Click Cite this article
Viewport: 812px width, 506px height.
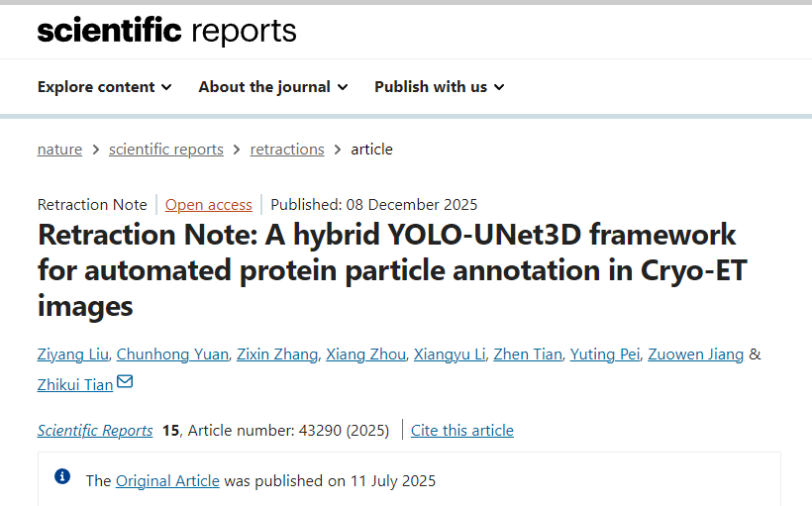pyautogui.click(x=462, y=431)
